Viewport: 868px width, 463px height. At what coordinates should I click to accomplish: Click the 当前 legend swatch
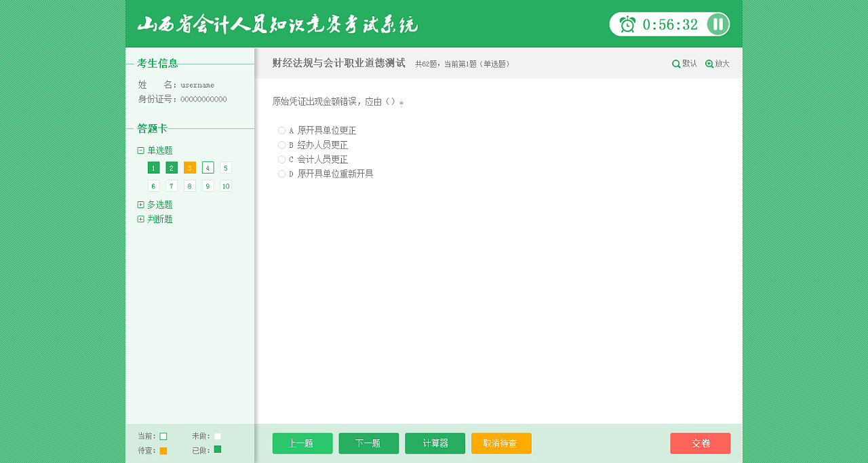pyautogui.click(x=163, y=437)
